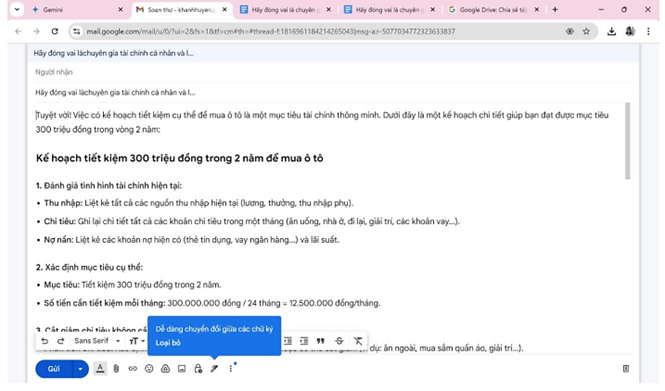Viewport: 665px width, 391px height.
Task: Open the tab search dropdown
Action: [x=17, y=9]
